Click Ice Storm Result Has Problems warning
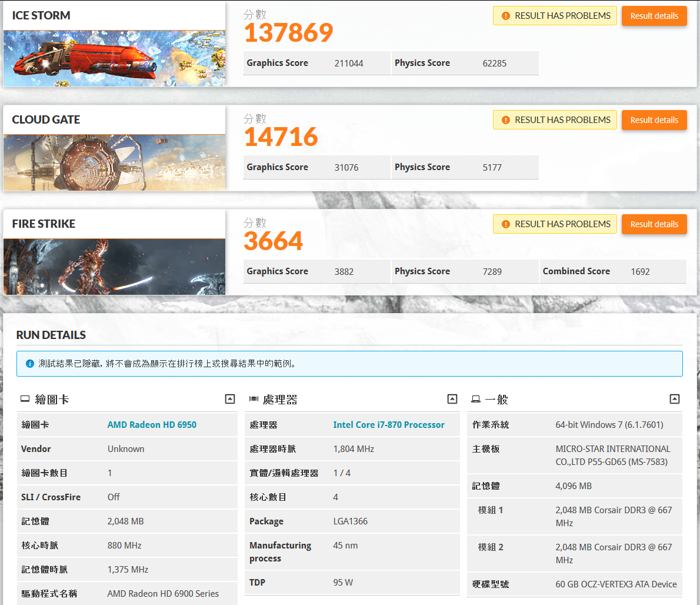Screen dimensions: 700x605 [x=555, y=16]
